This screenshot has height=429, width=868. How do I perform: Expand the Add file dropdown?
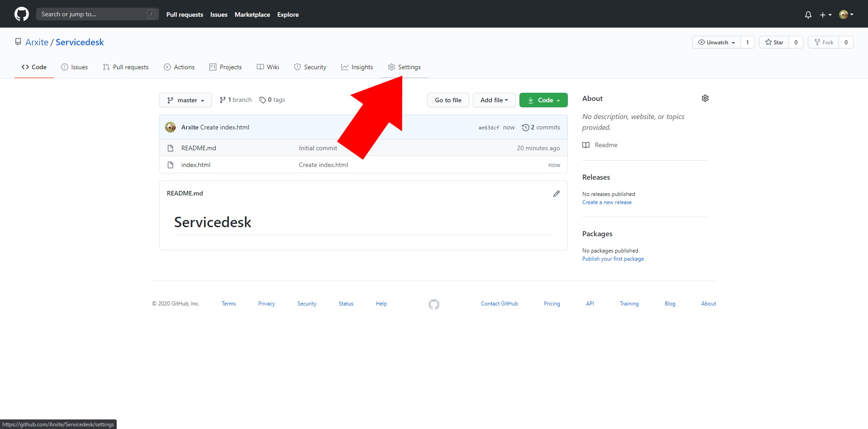pyautogui.click(x=494, y=100)
